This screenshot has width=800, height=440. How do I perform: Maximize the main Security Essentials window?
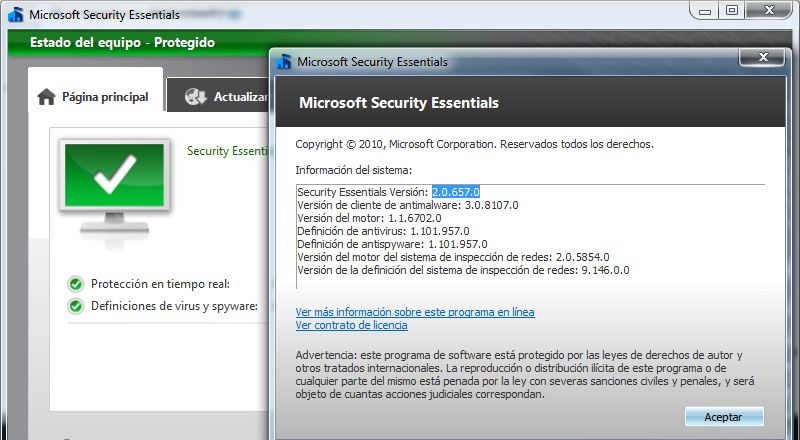(732, 11)
